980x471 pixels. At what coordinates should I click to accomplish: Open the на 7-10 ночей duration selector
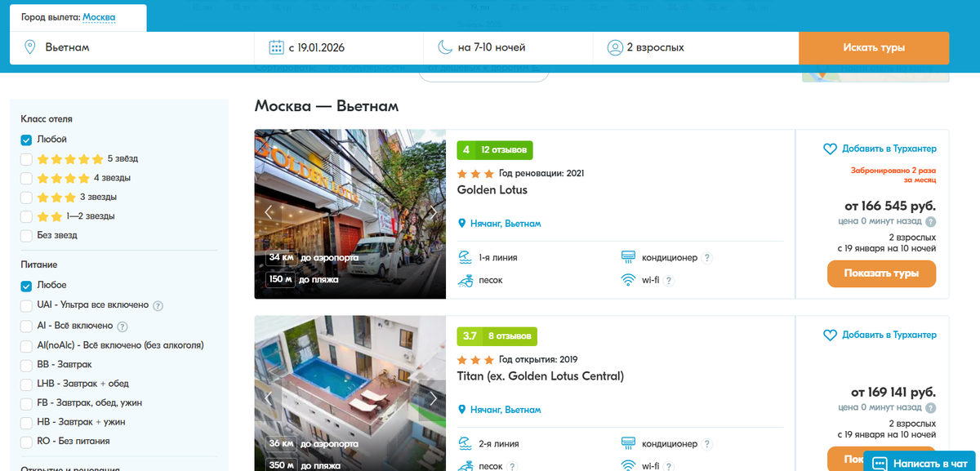(508, 47)
